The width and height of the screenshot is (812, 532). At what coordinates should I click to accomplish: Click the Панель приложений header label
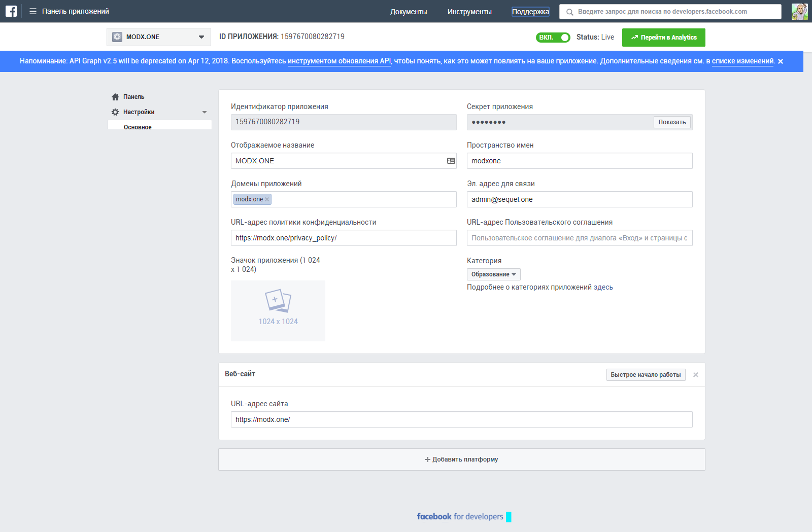[x=76, y=11]
